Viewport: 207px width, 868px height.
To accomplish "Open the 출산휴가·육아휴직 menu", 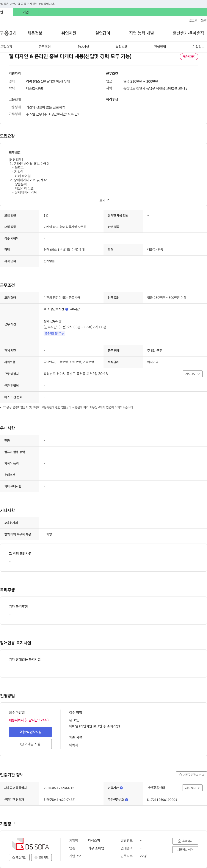I will coord(188,33).
